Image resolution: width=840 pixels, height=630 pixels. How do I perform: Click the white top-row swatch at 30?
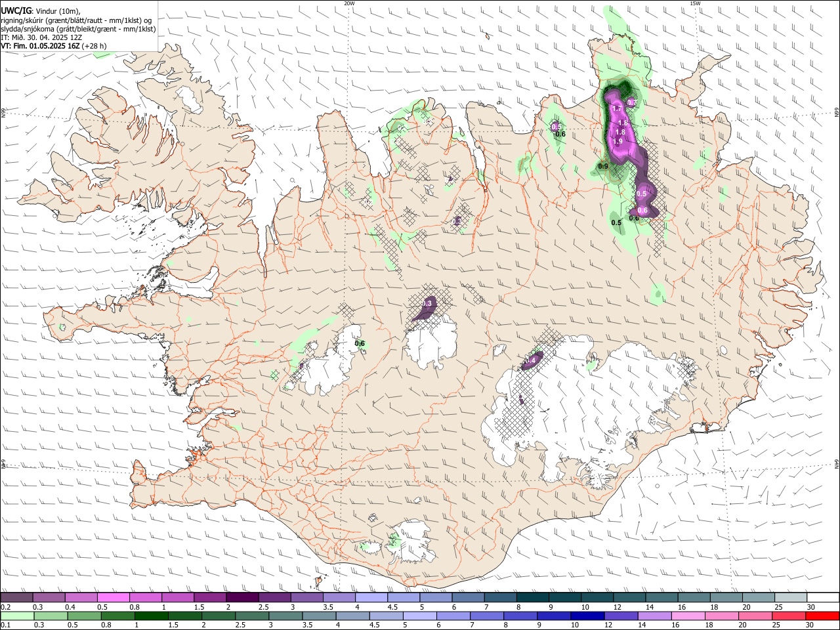[x=823, y=598]
